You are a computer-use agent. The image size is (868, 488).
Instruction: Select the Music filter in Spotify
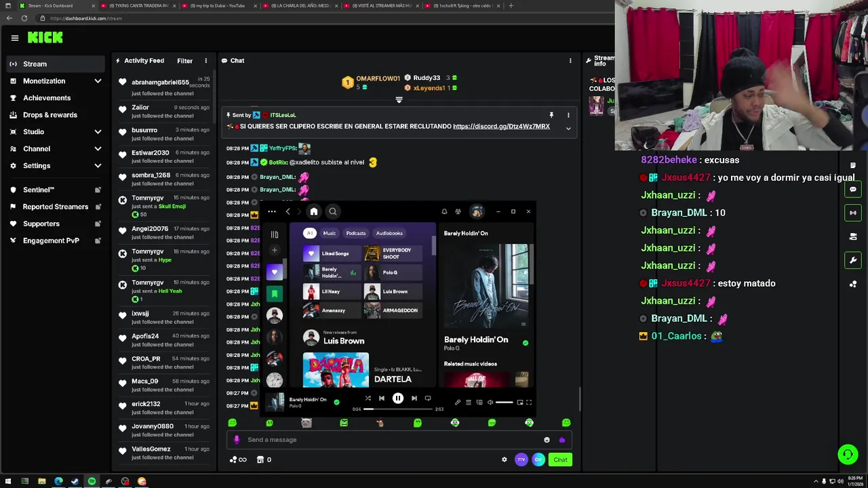click(329, 233)
